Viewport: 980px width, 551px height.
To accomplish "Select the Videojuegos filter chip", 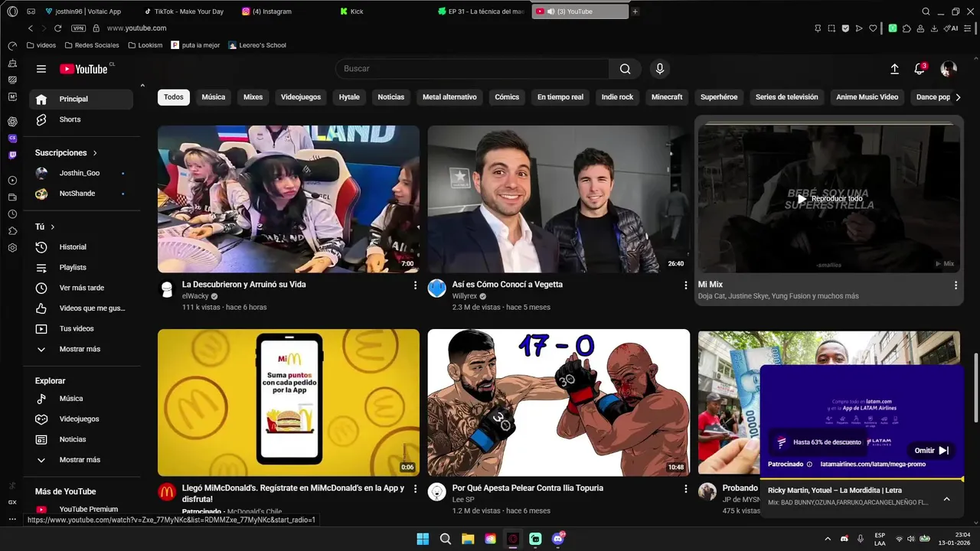I will tap(301, 97).
